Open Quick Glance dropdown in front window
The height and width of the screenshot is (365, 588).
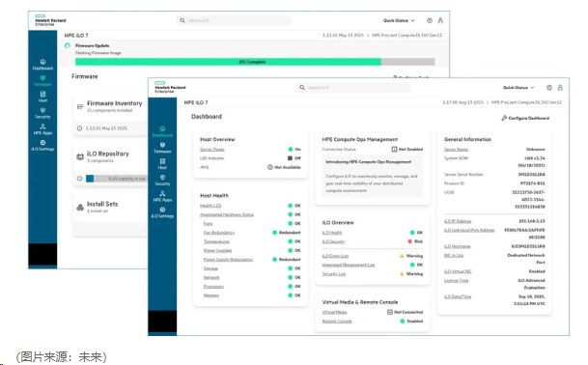[518, 88]
